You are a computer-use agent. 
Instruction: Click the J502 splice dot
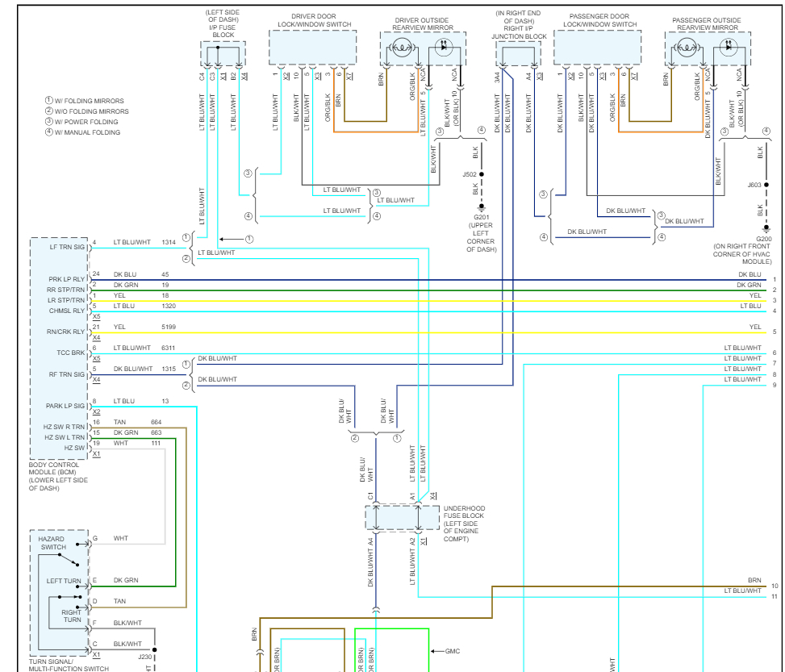tap(482, 173)
